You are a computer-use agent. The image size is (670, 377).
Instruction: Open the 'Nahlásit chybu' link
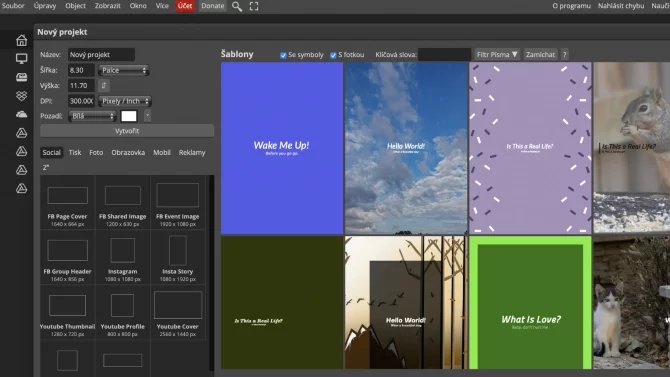[621, 6]
